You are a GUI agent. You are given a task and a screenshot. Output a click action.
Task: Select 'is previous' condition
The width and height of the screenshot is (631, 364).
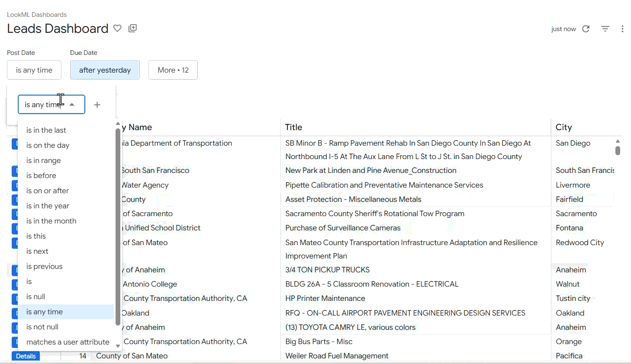click(66, 266)
